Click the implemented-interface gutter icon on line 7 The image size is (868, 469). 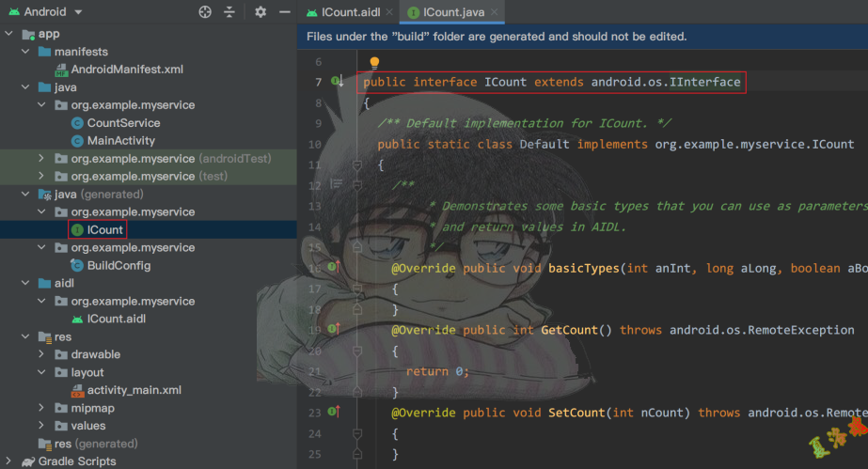click(336, 82)
